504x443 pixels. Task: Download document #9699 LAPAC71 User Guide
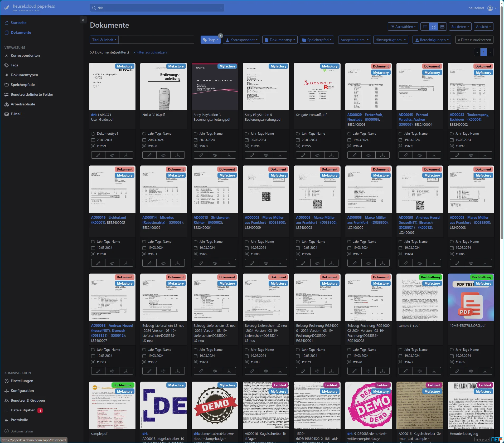(126, 155)
